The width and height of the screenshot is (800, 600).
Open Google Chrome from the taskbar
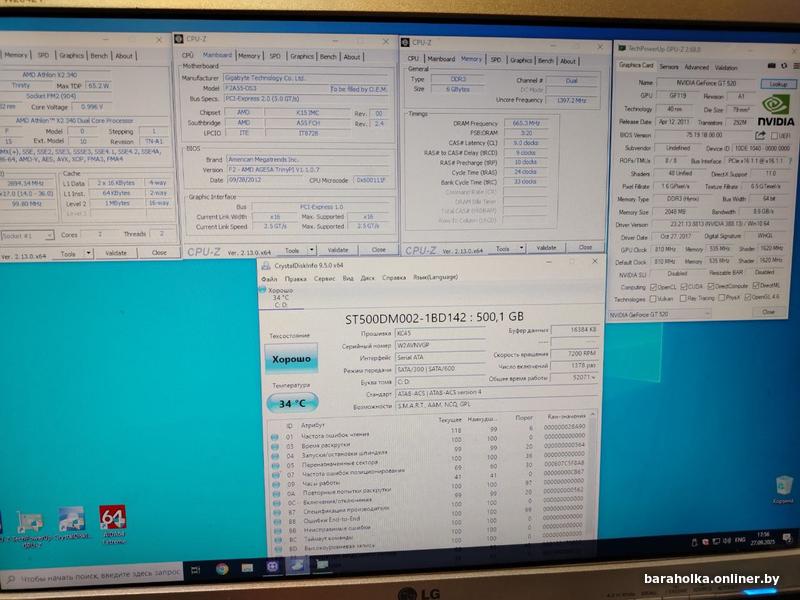coord(222,568)
